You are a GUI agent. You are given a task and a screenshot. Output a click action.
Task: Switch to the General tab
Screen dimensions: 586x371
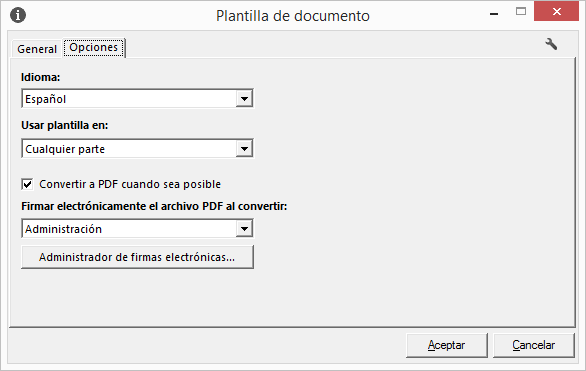37,49
